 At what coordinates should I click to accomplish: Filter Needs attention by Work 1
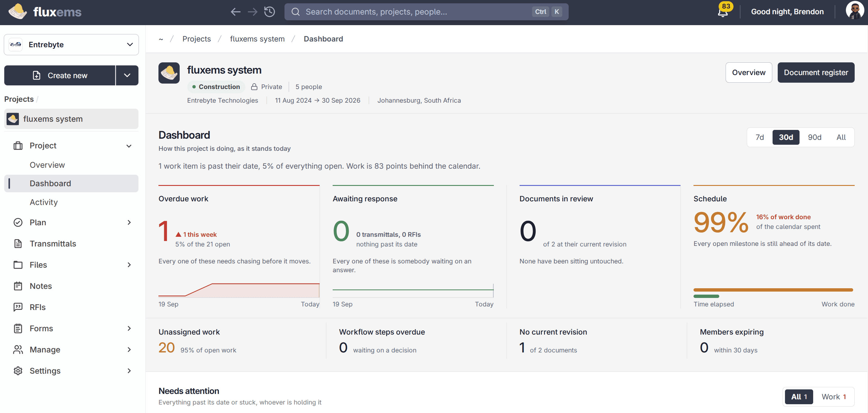[834, 396]
